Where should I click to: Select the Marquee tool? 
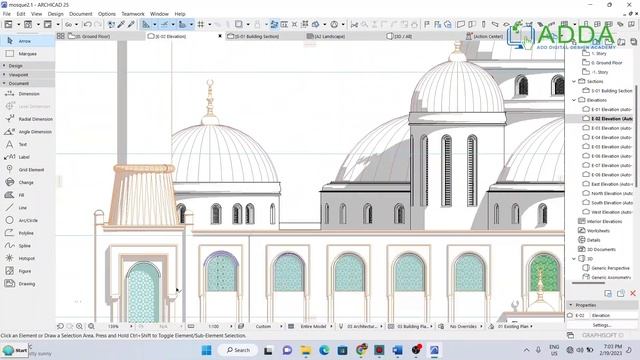[27, 53]
